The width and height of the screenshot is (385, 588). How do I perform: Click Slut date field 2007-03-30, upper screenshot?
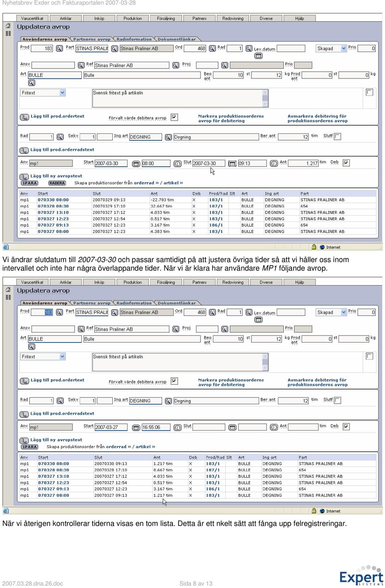pyautogui.click(x=209, y=163)
